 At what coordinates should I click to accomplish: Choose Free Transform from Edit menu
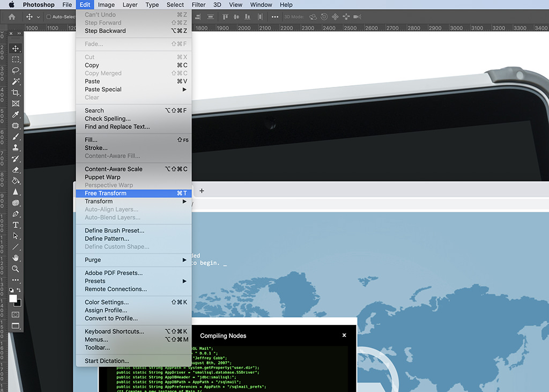point(133,194)
